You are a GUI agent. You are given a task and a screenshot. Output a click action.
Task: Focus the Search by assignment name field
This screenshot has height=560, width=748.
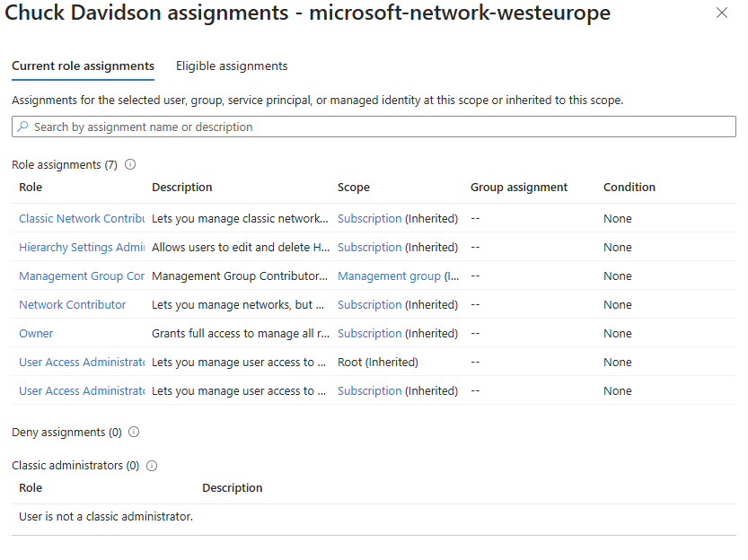coord(374,127)
